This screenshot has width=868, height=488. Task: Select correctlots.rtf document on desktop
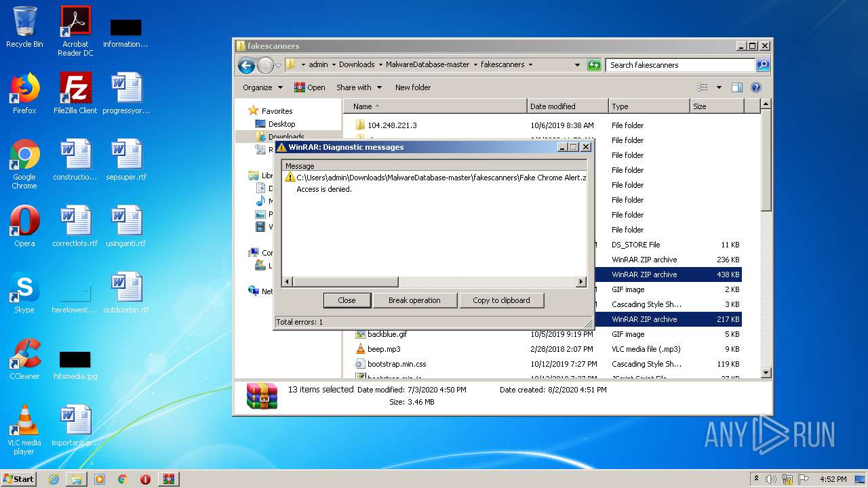click(x=75, y=226)
